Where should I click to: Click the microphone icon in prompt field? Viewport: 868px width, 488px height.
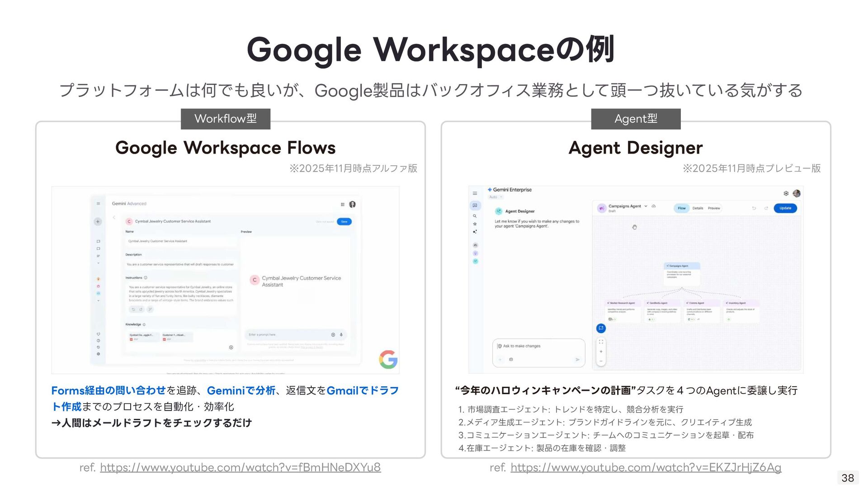pos(341,335)
